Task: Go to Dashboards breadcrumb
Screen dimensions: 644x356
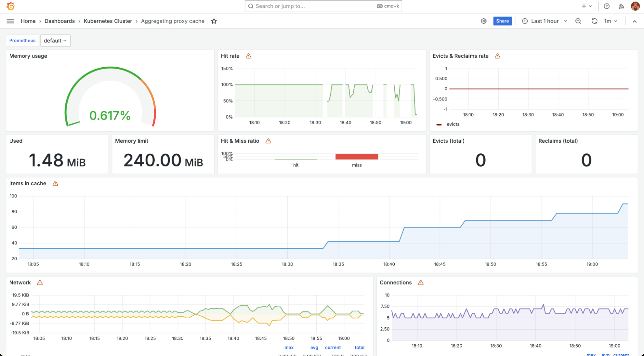Action: coord(60,21)
